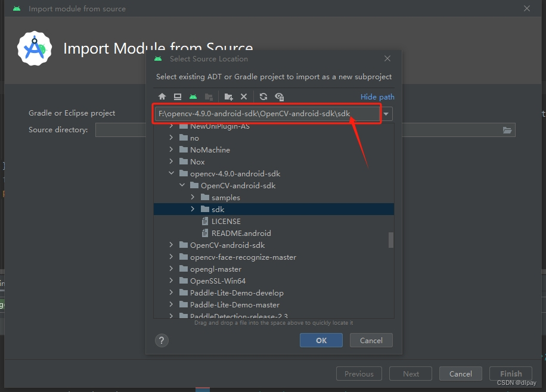
Task: Close the Select Source Location dialog
Action: pos(387,58)
